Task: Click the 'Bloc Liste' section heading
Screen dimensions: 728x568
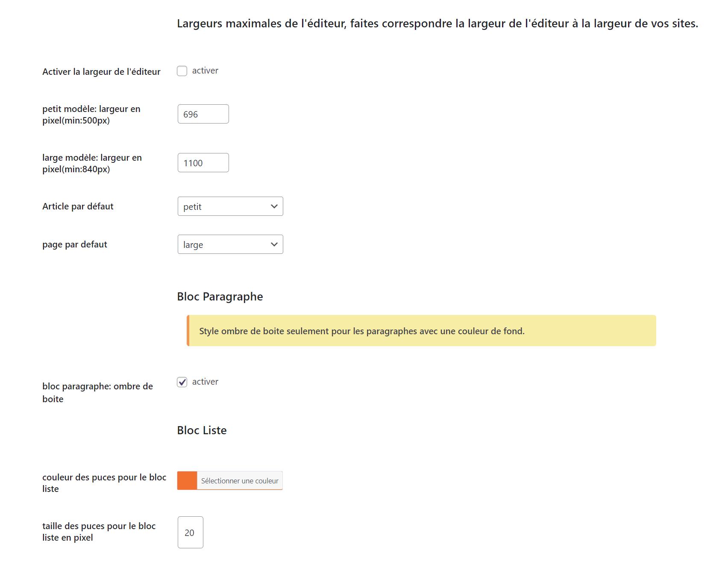Action: pos(202,430)
